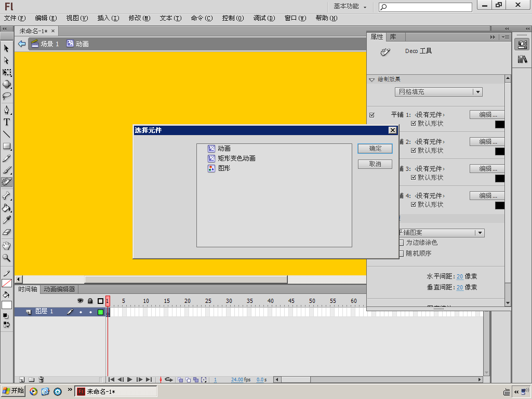The width and height of the screenshot is (532, 399).
Task: Select the Free Transform tool
Action: 6,72
